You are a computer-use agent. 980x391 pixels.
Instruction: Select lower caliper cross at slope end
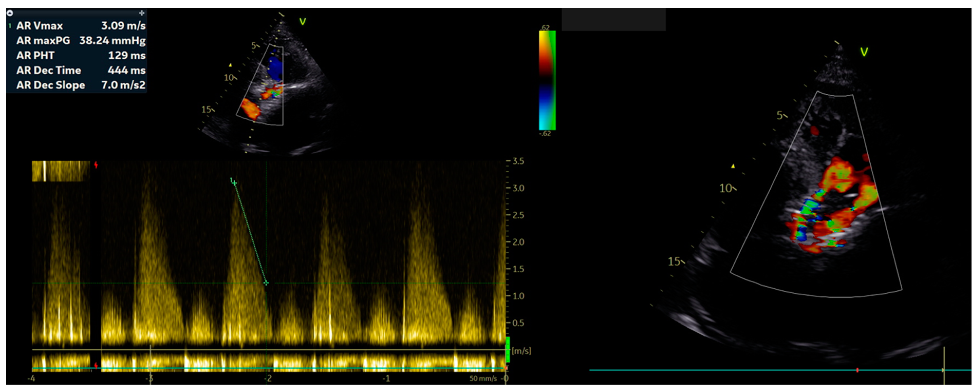(x=266, y=283)
